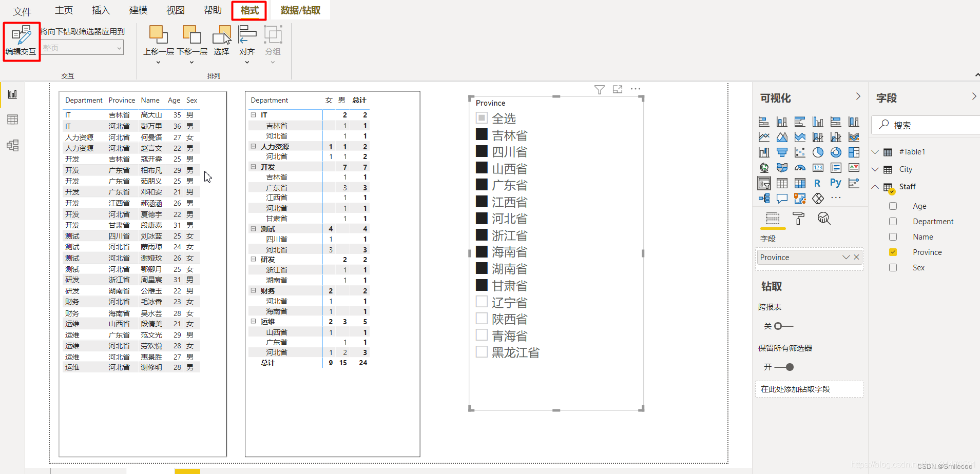The image size is (980, 474).
Task: Switch to the 插入 tab
Action: click(101, 10)
